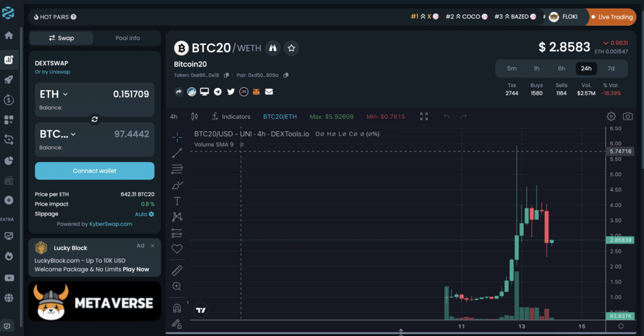The height and width of the screenshot is (336, 644).
Task: Open the 4h chart interval dropdown
Action: pos(174,117)
